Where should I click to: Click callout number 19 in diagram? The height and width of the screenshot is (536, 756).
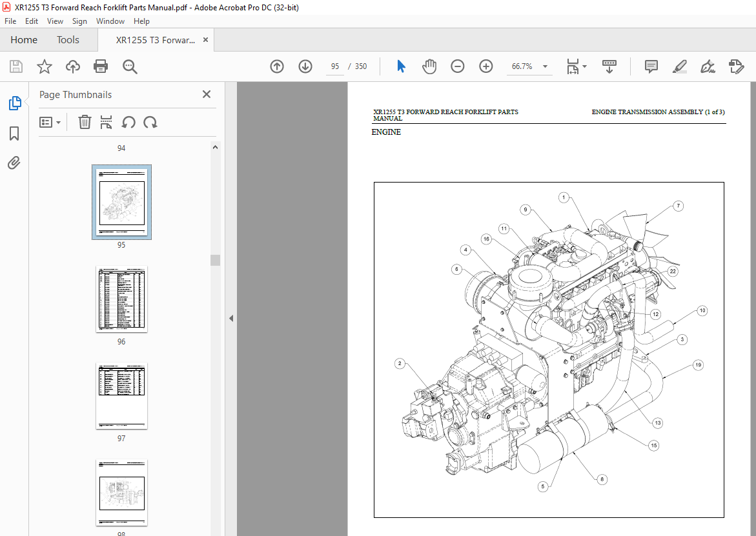point(698,365)
